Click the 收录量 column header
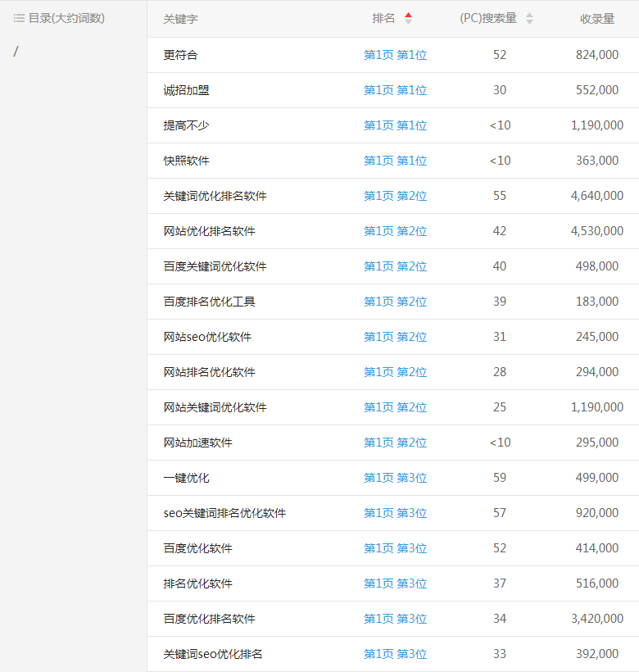The height and width of the screenshot is (672, 639). point(596,19)
